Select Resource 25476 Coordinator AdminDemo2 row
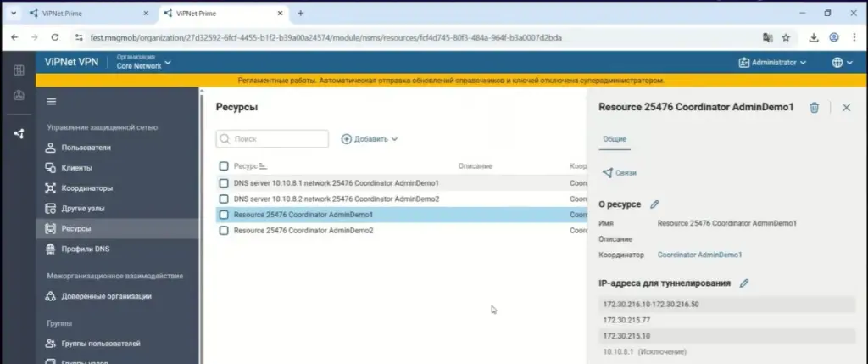The image size is (868, 364). 401,231
